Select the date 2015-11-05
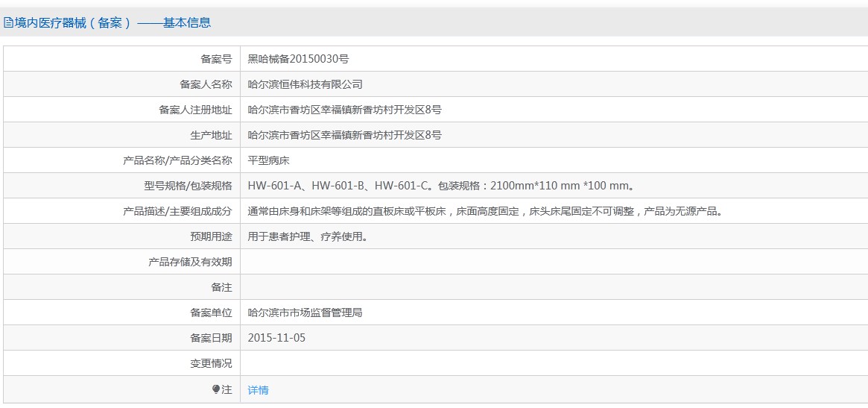The height and width of the screenshot is (408, 868). point(276,338)
